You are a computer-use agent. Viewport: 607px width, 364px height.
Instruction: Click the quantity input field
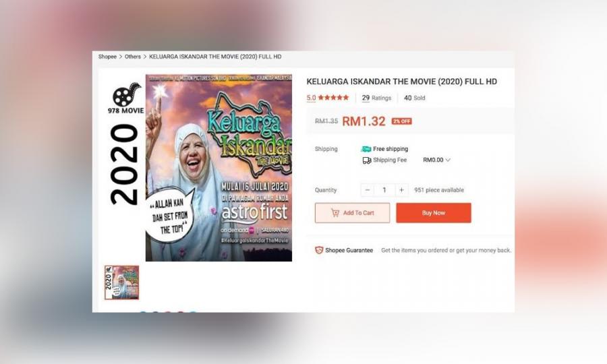(x=384, y=190)
